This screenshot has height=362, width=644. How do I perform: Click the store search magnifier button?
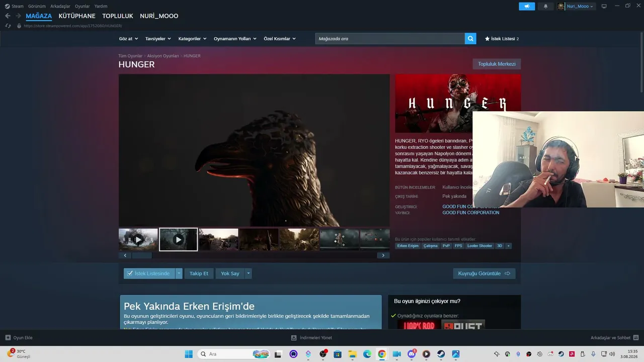click(x=470, y=39)
